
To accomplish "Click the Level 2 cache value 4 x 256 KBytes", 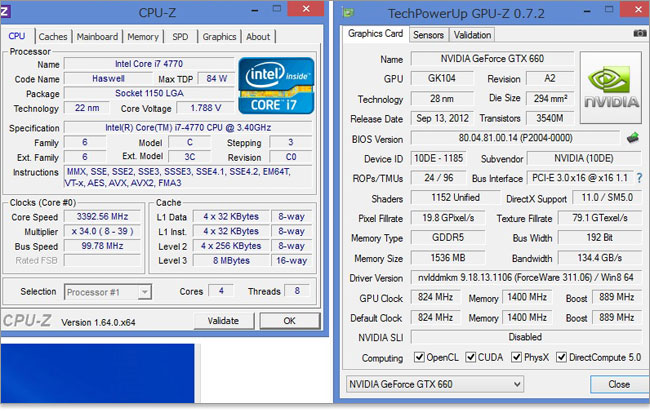I will [x=231, y=246].
